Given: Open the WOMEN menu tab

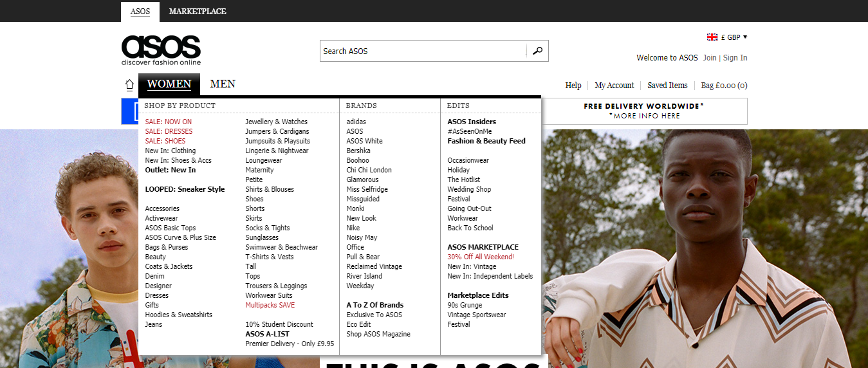Looking at the screenshot, I should coord(169,84).
